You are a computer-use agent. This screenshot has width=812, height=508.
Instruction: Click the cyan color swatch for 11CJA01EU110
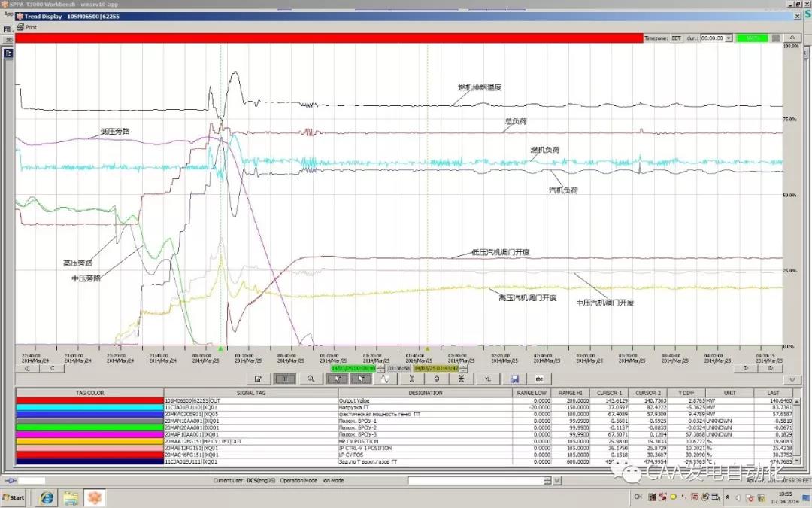(89, 407)
